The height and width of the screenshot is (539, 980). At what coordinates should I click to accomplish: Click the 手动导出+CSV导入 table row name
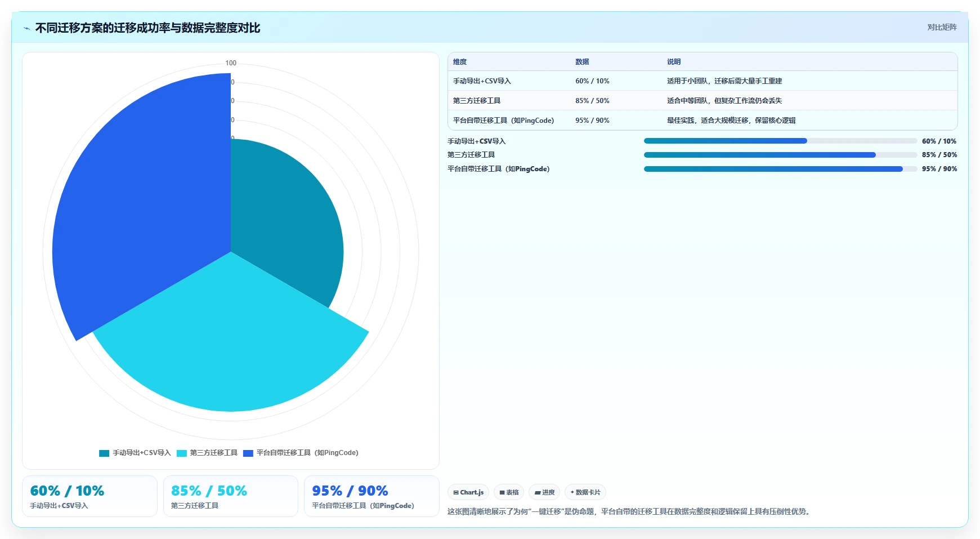click(x=482, y=81)
